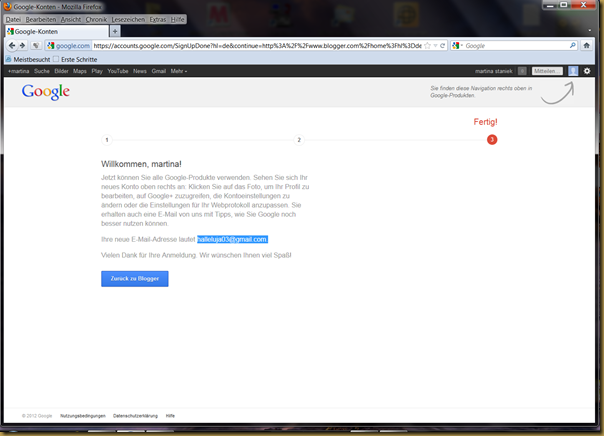604x436 pixels.
Task: Click into the Google search box
Action: (x=516, y=45)
